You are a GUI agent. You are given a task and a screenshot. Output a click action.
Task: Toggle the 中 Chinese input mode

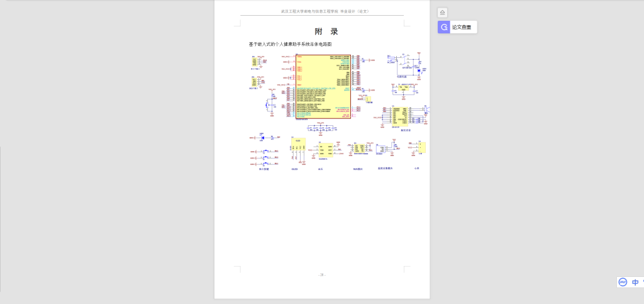click(635, 282)
